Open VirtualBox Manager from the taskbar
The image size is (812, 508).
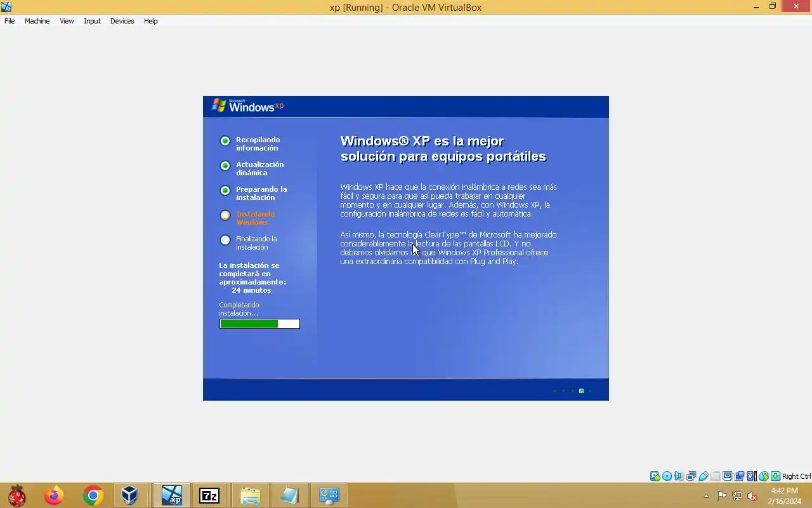point(130,495)
